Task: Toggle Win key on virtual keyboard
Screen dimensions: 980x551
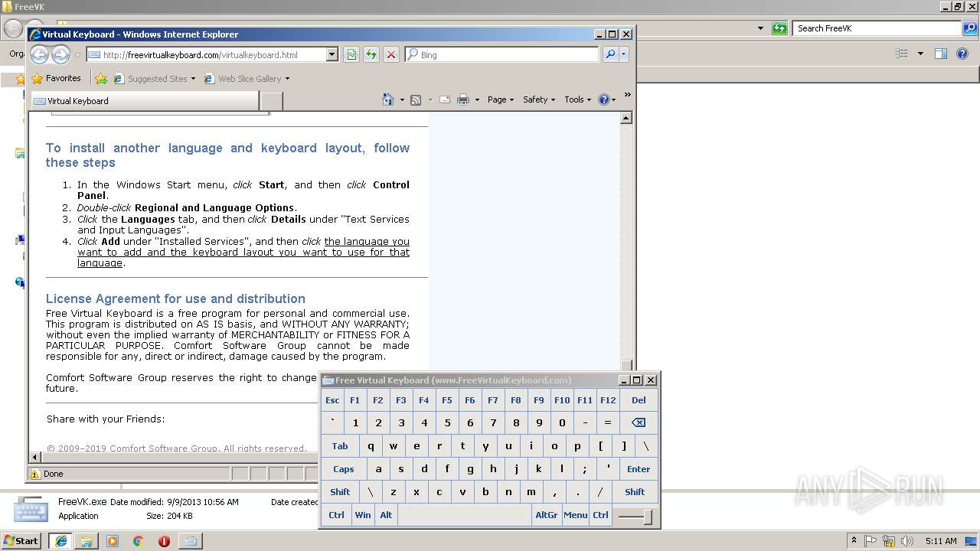Action: (363, 515)
